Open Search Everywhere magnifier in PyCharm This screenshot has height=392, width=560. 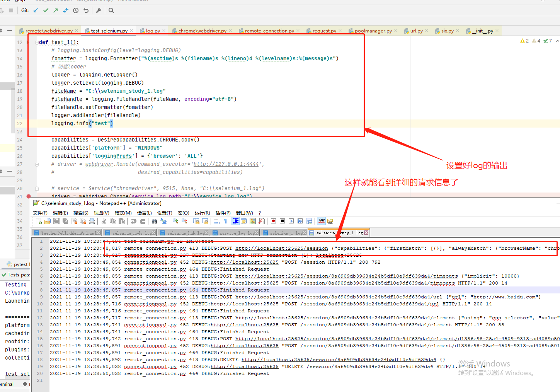point(111,10)
